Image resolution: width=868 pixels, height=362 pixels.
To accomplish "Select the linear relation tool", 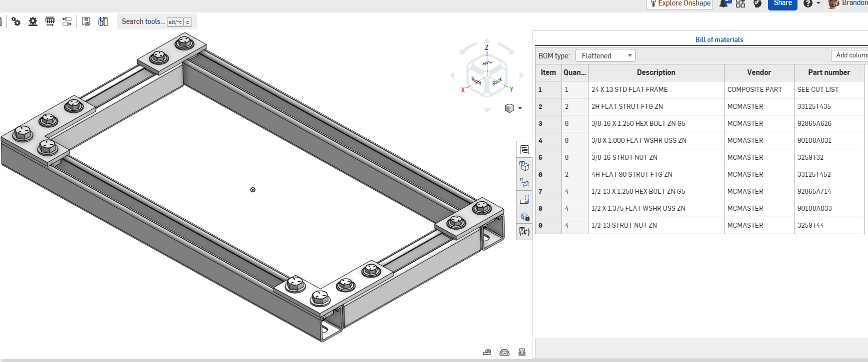I will [x=67, y=21].
